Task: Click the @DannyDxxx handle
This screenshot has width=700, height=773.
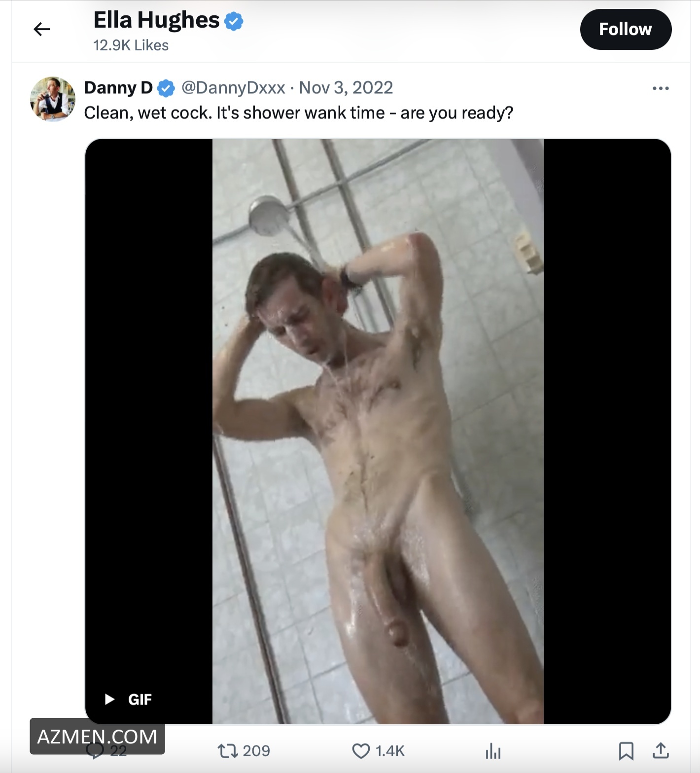Action: click(233, 88)
